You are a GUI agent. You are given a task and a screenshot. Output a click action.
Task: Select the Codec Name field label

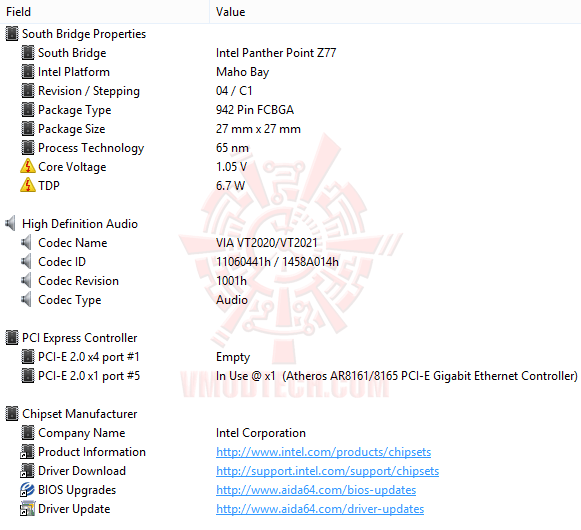click(x=73, y=243)
